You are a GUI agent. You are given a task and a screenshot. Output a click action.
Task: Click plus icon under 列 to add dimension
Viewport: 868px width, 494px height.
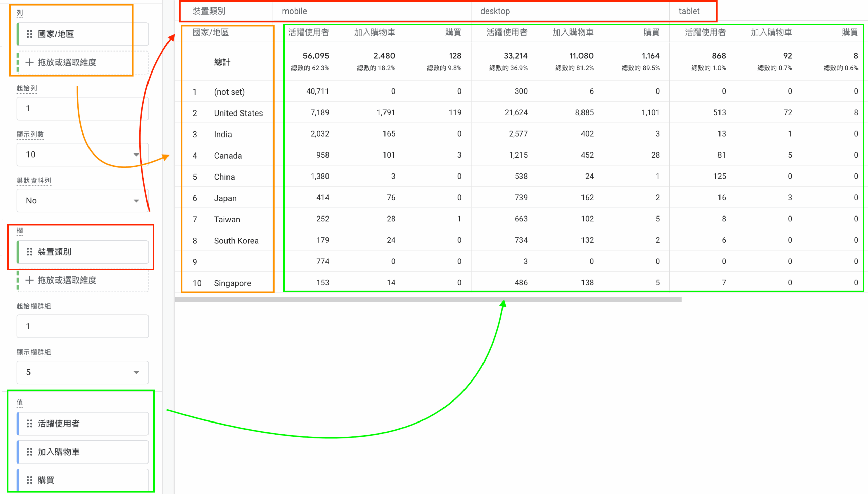click(29, 62)
